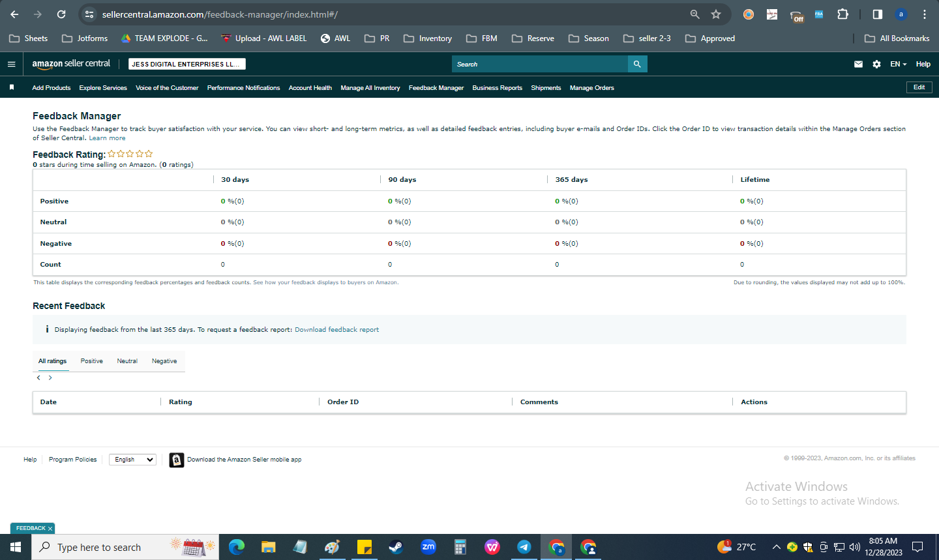Open Business Reports
Screen dimensions: 939x560
pos(498,87)
